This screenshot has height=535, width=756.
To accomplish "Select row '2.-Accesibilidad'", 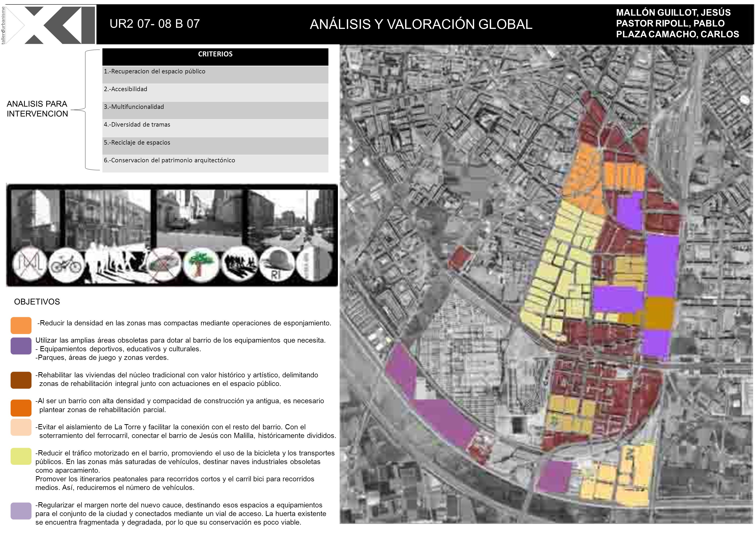I will [x=215, y=93].
